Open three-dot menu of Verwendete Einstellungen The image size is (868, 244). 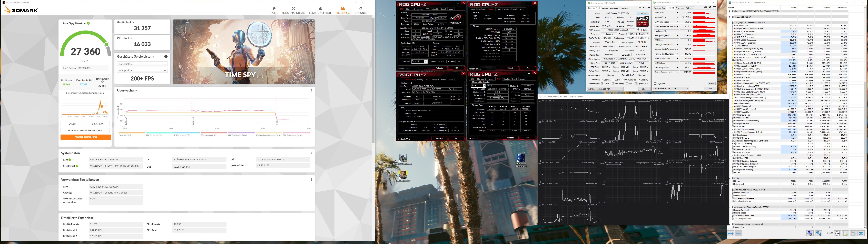pyautogui.click(x=311, y=180)
